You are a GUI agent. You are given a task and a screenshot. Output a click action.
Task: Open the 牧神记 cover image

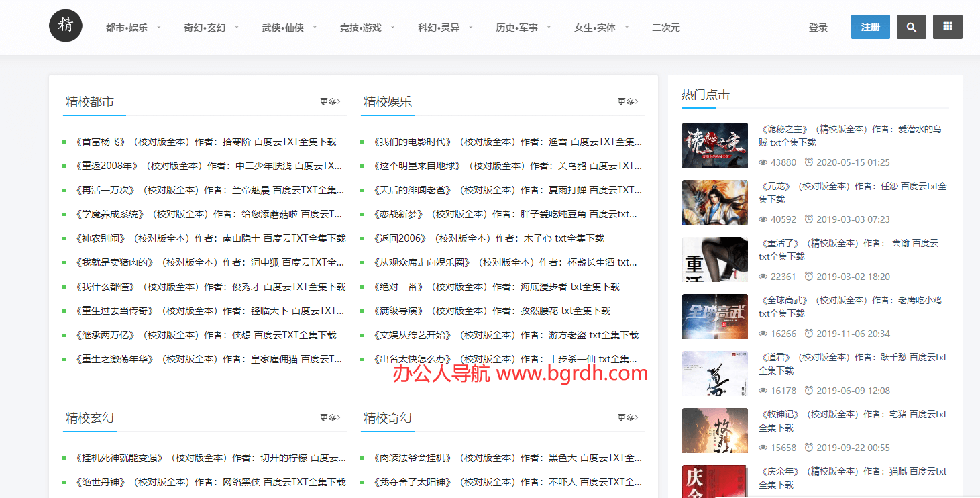[714, 430]
